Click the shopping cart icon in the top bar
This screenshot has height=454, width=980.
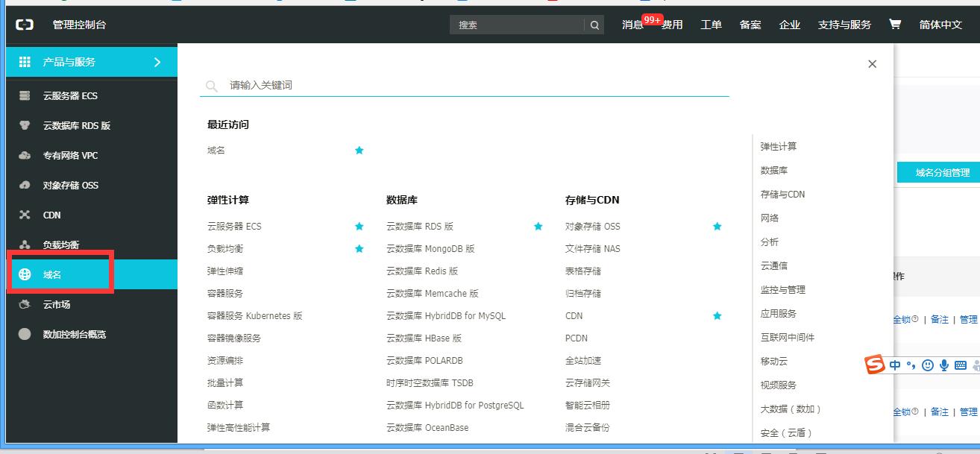coord(895,24)
